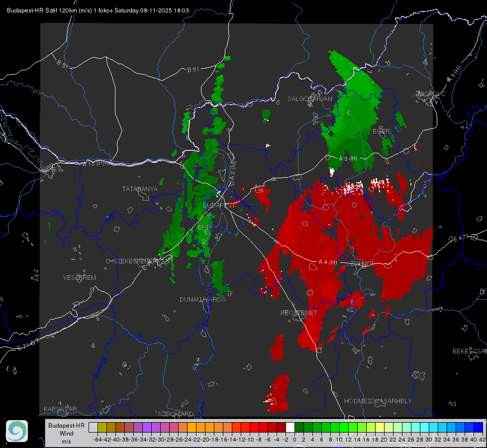Image resolution: width=487 pixels, height=448 pixels.
Task: Click the MISKOLC city label
Action: coord(432,94)
